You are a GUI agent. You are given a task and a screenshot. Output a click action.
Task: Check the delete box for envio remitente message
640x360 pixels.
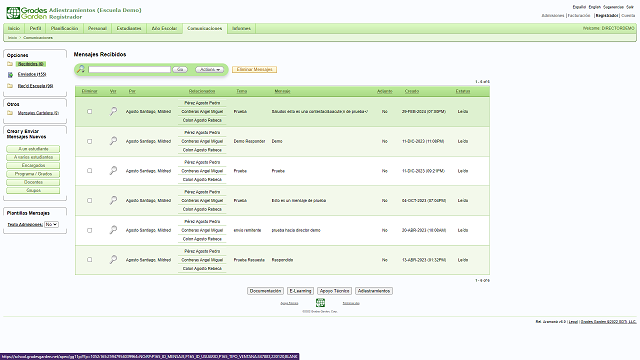pyautogui.click(x=89, y=230)
